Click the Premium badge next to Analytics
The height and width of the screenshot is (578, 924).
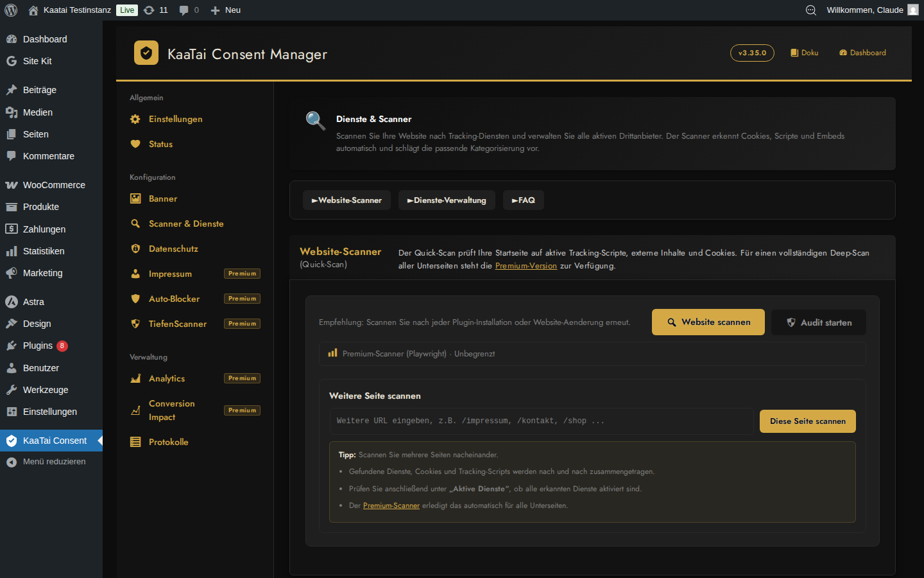(x=242, y=378)
